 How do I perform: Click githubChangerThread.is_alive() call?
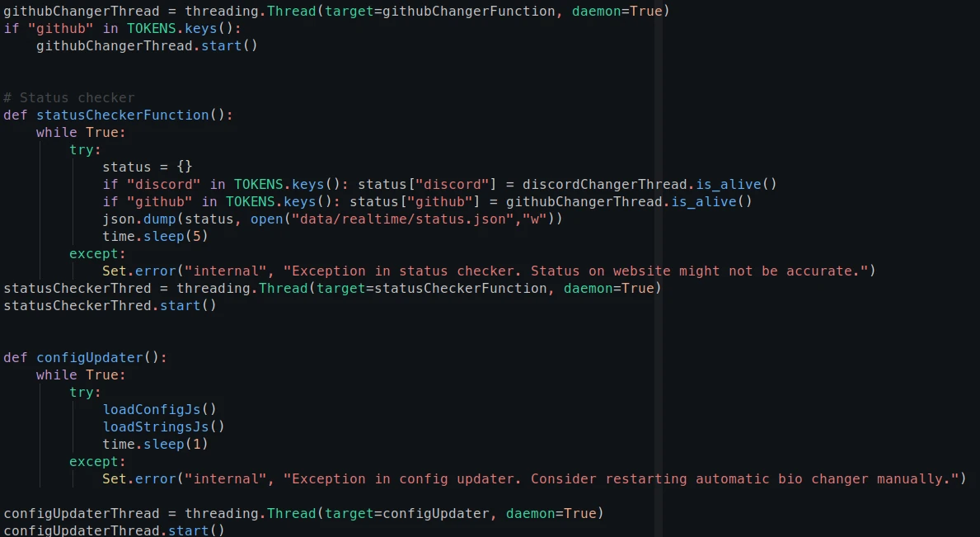[628, 201]
